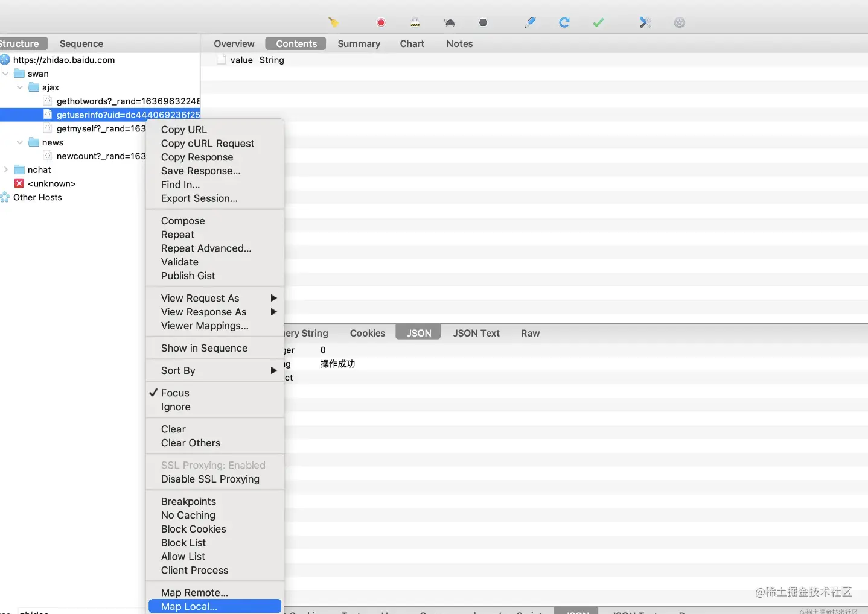Image resolution: width=868 pixels, height=614 pixels.
Task: Choose Viewer Mappings... menu item
Action: click(x=215, y=326)
